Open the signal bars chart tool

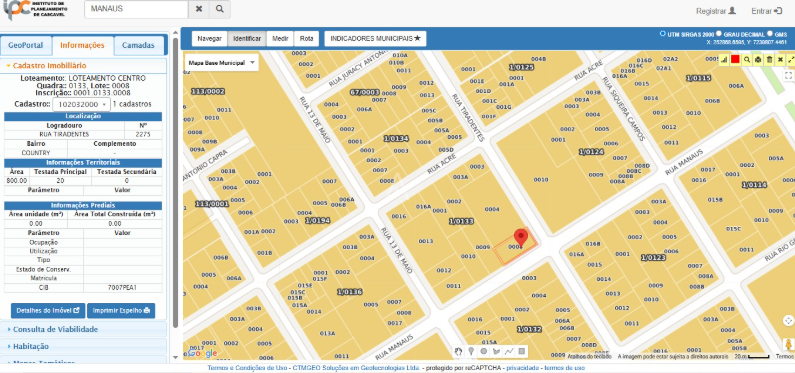[x=724, y=59]
